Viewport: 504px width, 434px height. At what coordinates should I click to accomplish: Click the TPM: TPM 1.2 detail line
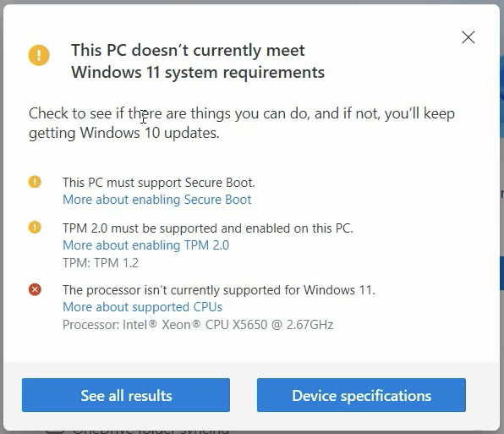(101, 263)
